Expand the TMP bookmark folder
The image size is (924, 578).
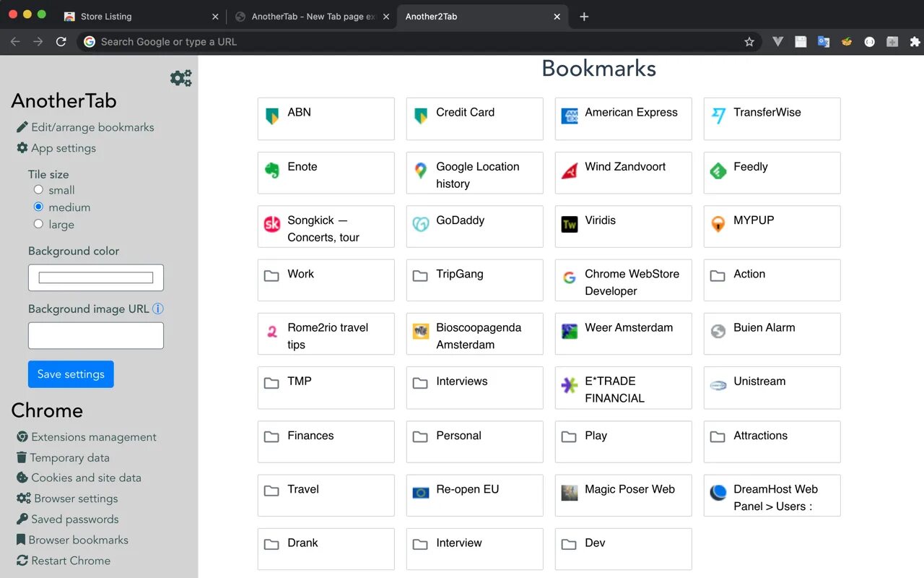click(x=326, y=388)
